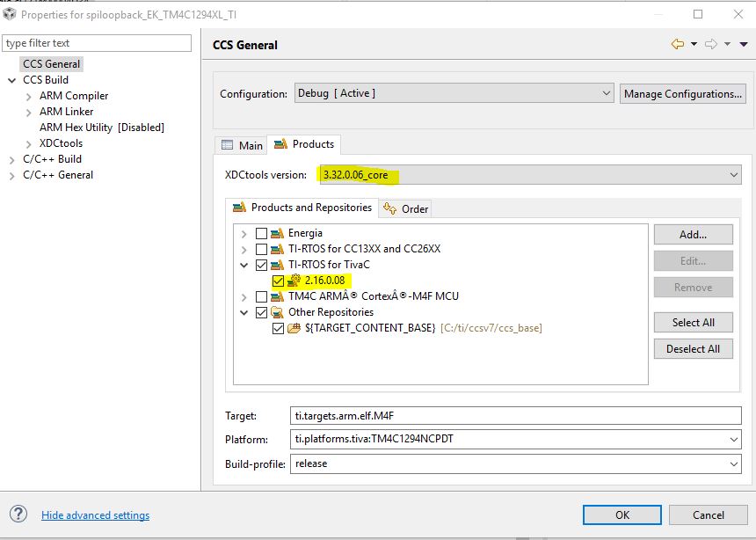Image resolution: width=756 pixels, height=540 pixels.
Task: Switch to the Main tab
Action: (x=243, y=145)
